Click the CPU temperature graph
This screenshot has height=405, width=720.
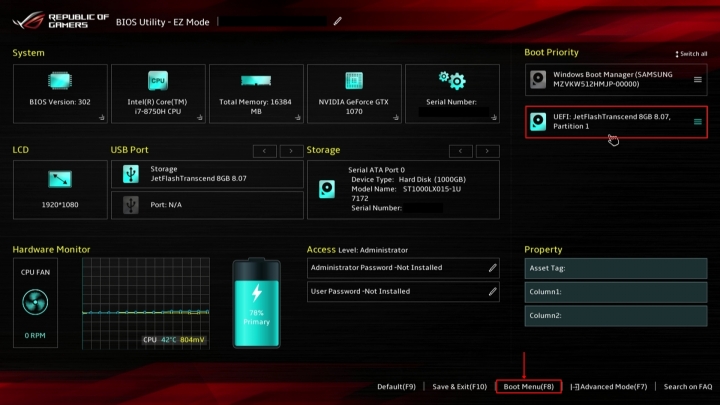point(146,303)
